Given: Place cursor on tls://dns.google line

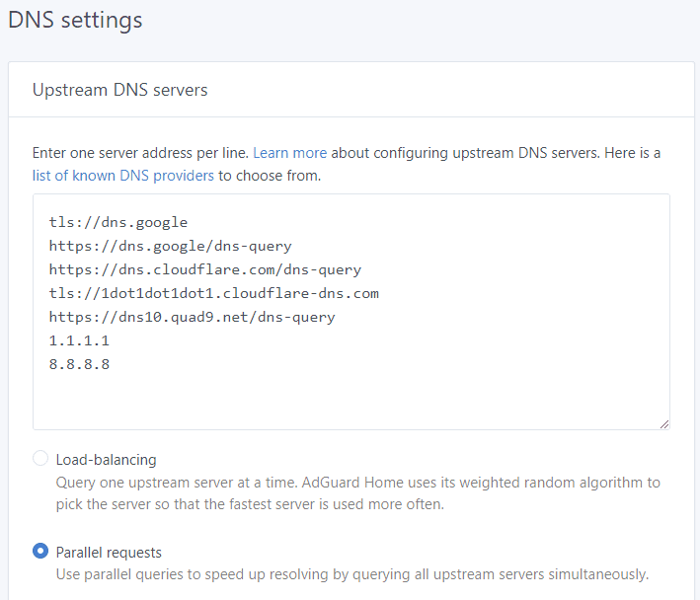Looking at the screenshot, I should (x=118, y=222).
